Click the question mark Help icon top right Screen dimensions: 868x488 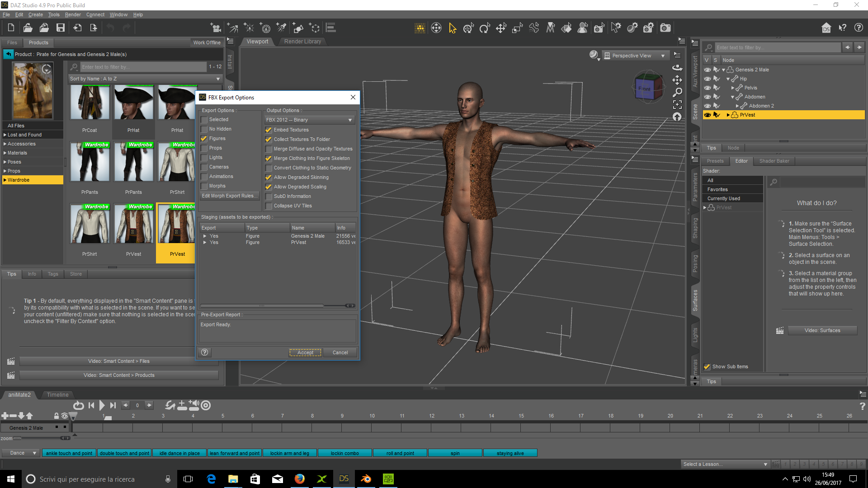pyautogui.click(x=859, y=28)
